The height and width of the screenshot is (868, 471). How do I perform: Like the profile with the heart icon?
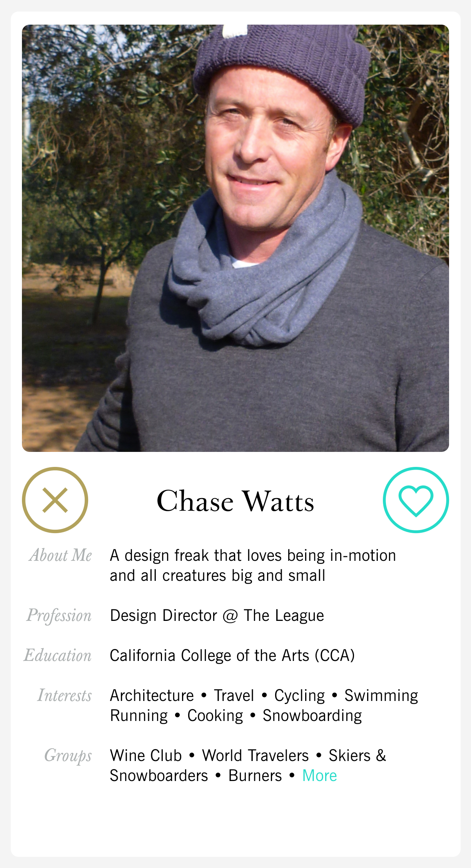416,500
